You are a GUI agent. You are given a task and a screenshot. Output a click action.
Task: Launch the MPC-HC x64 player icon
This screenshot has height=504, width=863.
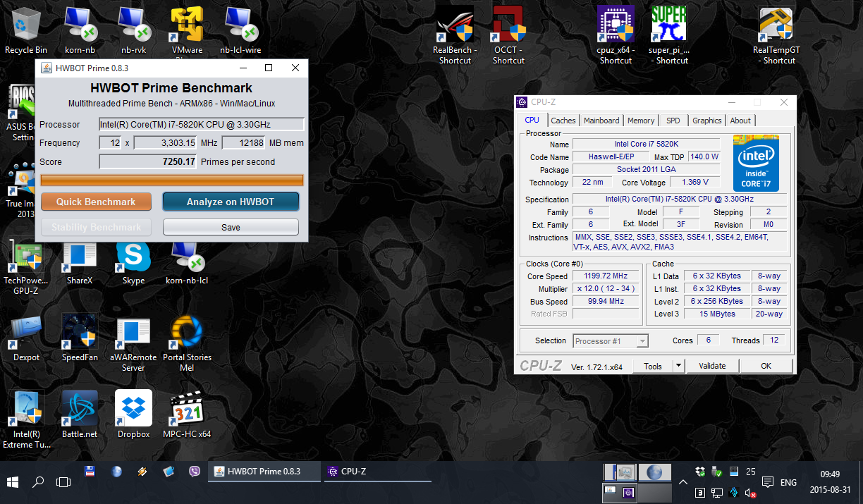[187, 415]
